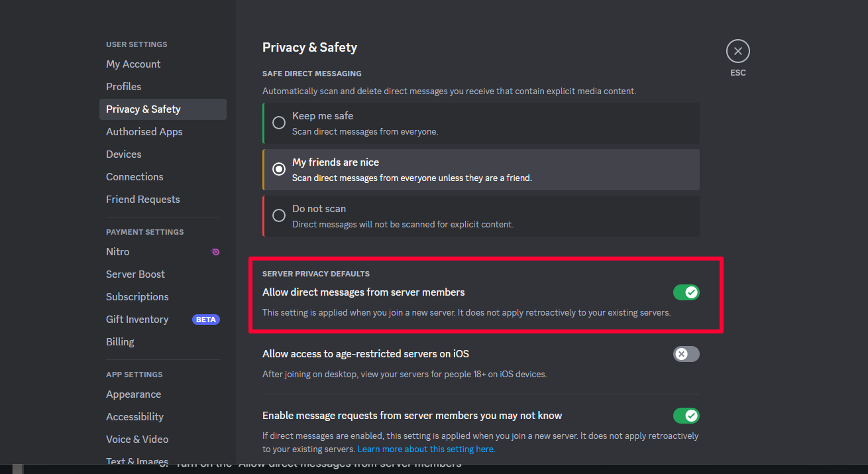This screenshot has width=868, height=474.
Task: Close settings with the ESC X icon
Action: [737, 51]
